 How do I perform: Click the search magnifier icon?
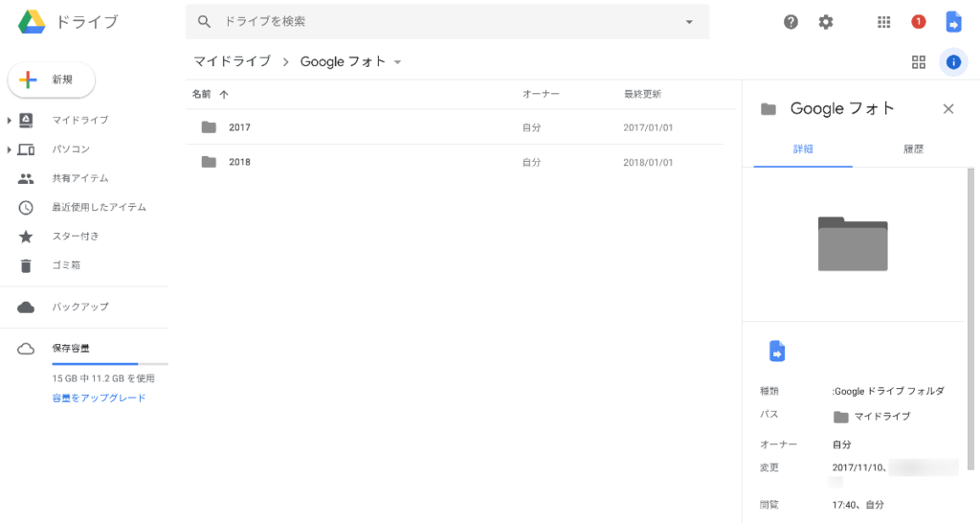click(204, 21)
